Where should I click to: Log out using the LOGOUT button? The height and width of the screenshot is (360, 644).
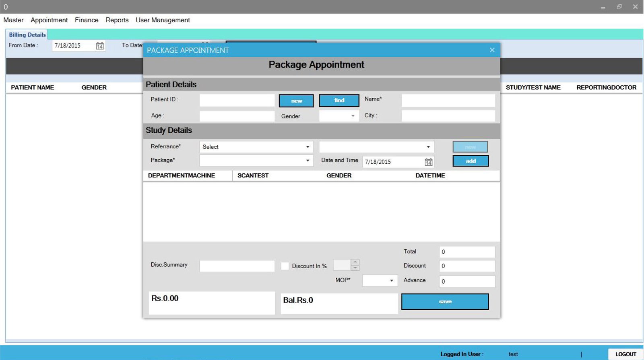point(625,354)
